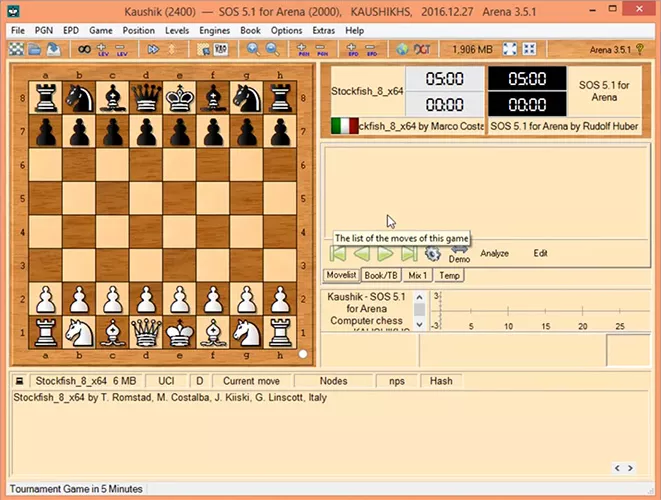The height and width of the screenshot is (500, 661).
Task: Click the Edit button
Action: (x=540, y=253)
